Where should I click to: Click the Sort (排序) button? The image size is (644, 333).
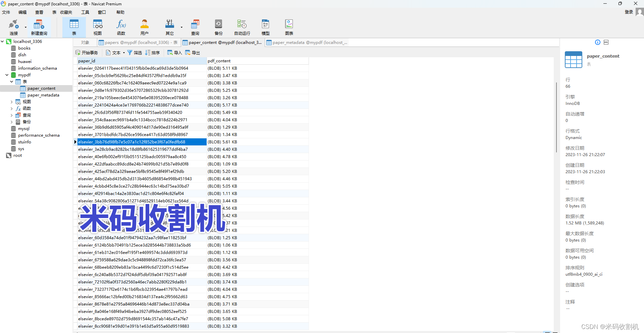click(152, 53)
